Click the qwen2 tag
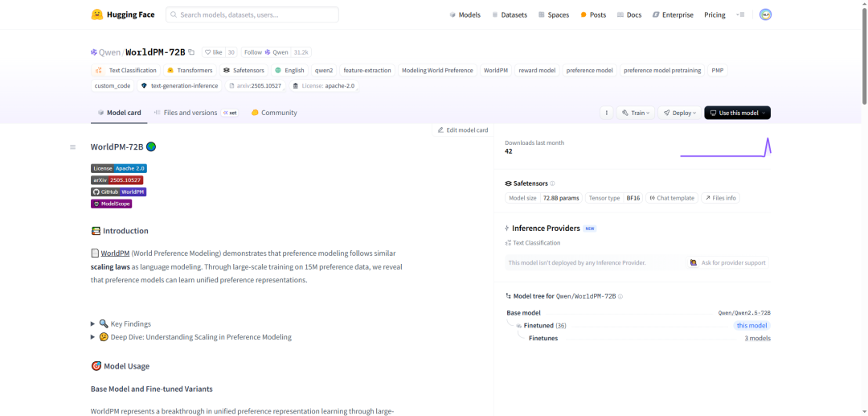The image size is (868, 416). (324, 70)
